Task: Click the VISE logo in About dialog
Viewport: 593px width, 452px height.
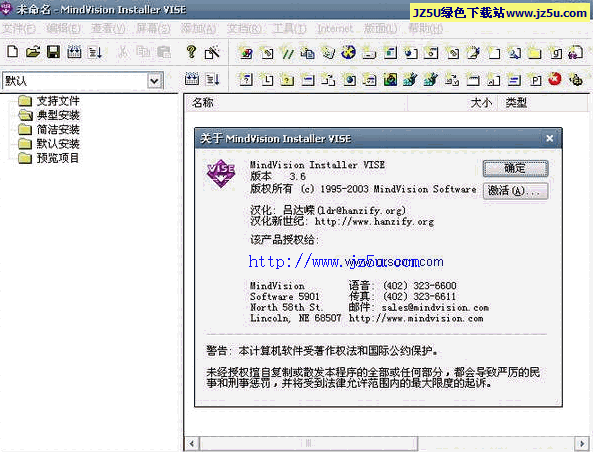Action: point(221,174)
